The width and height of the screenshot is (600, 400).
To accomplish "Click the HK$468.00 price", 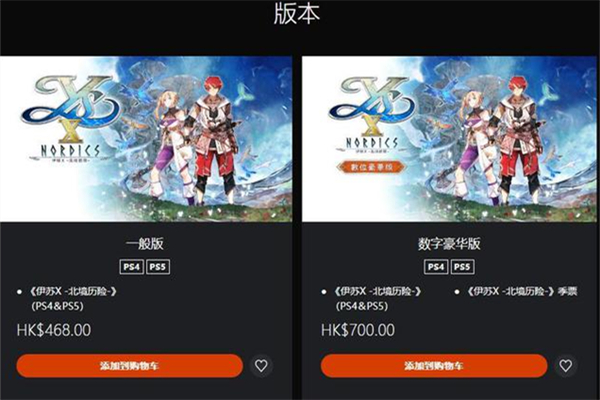I will coord(54,330).
